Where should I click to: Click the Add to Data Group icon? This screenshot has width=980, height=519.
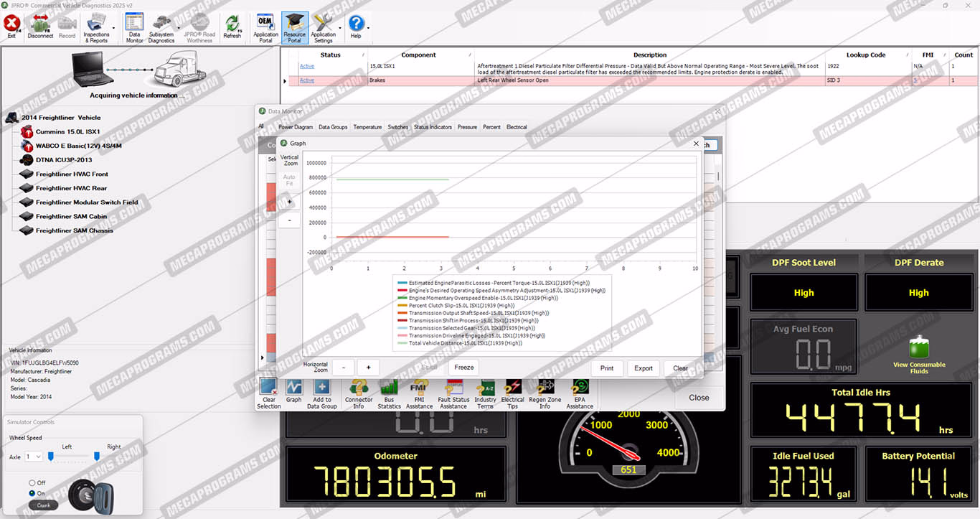point(322,394)
